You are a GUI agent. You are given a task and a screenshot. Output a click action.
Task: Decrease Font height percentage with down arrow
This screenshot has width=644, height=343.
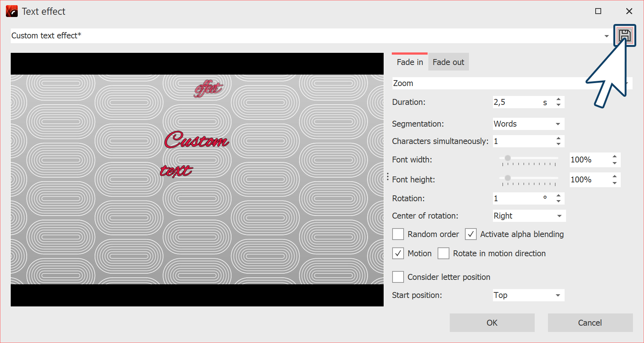click(x=614, y=183)
